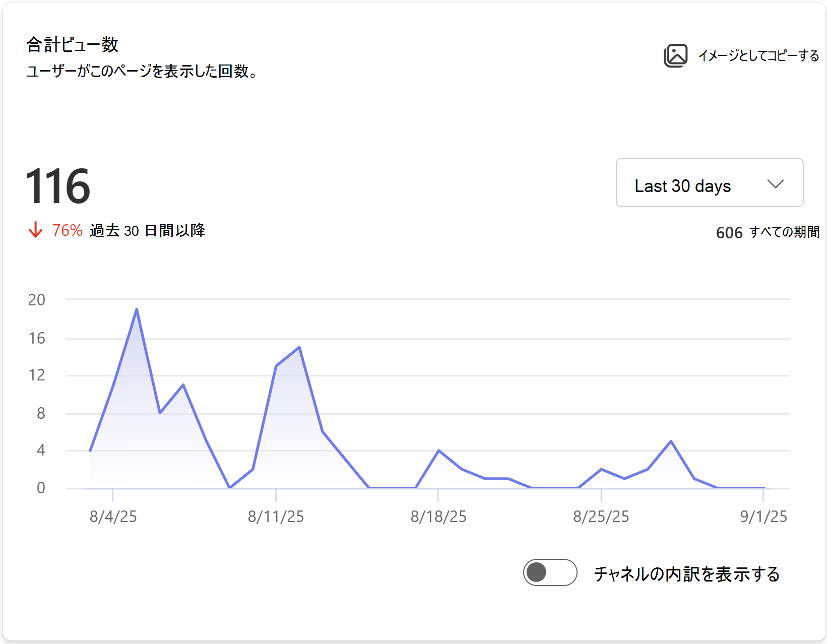827x644 pixels.
Task: Click the 合計ビュー数 heading
Action: (72, 44)
